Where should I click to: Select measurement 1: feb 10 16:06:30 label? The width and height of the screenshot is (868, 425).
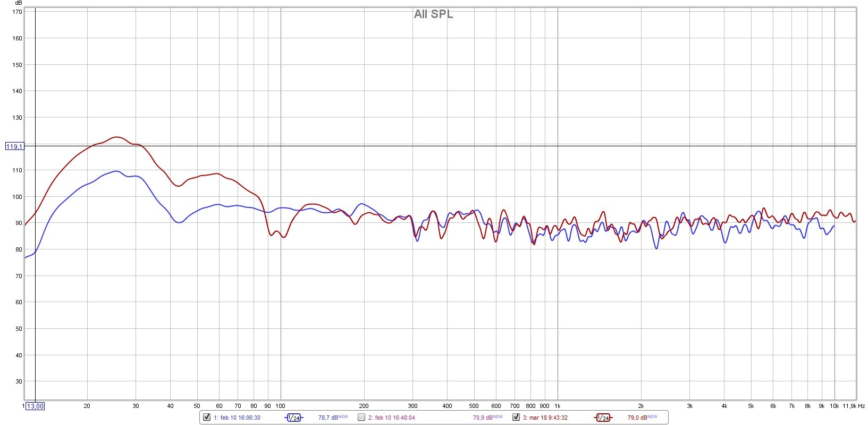pyautogui.click(x=237, y=418)
